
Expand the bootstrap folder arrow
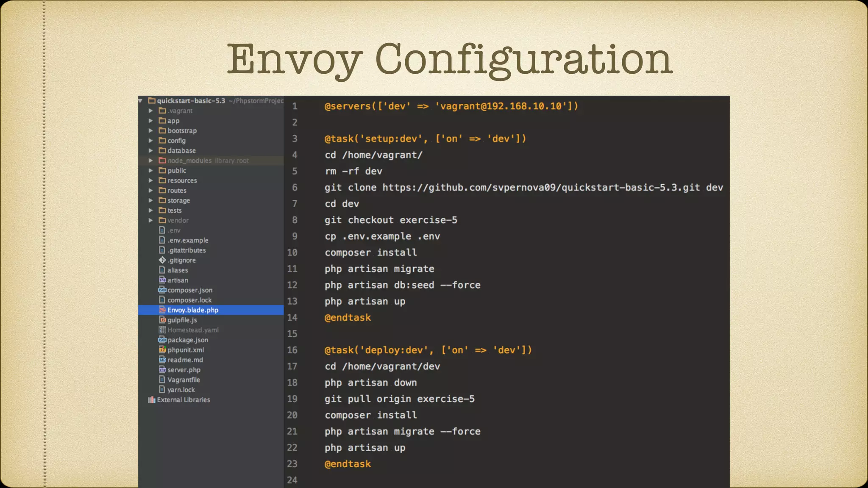(150, 130)
